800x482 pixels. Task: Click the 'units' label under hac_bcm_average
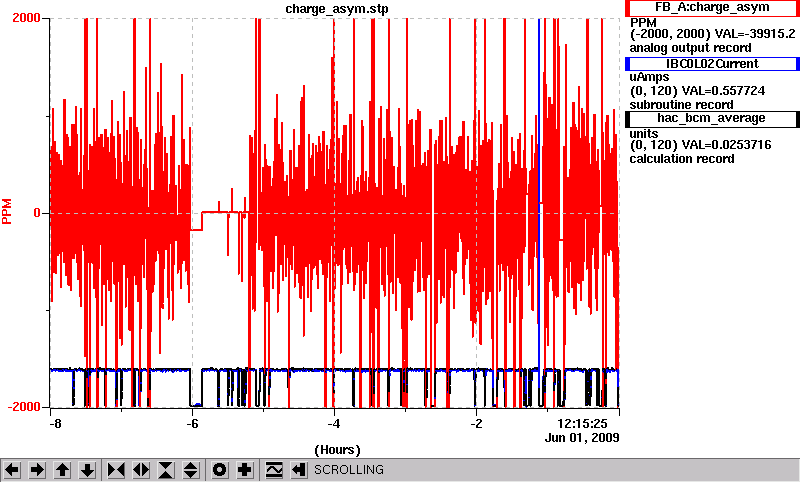pos(644,134)
